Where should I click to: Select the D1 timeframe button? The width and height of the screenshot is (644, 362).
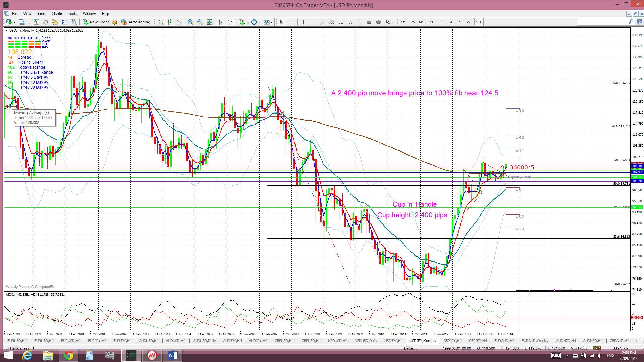click(460, 22)
